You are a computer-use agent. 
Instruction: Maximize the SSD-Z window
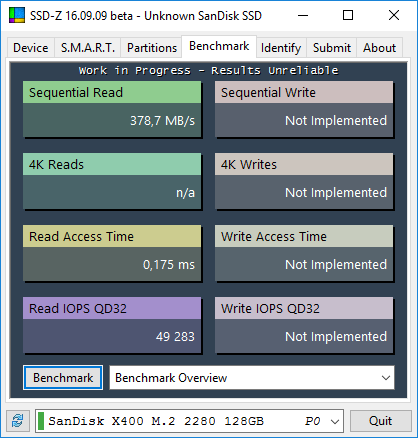click(348, 15)
